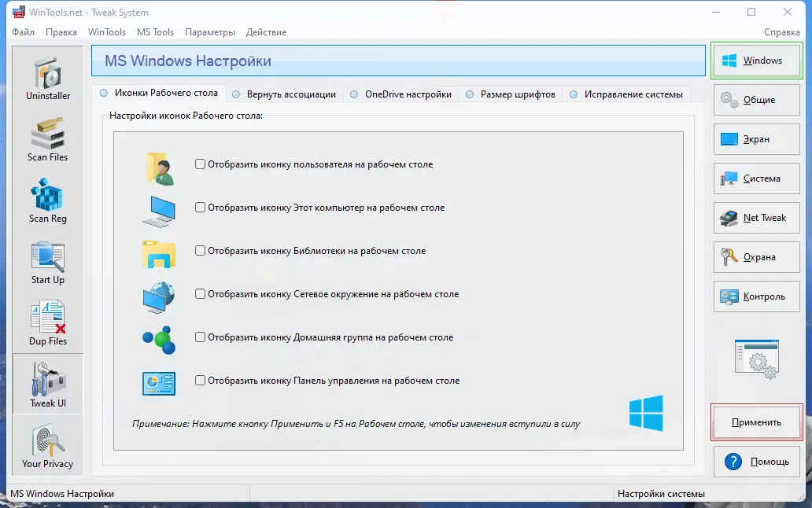The image size is (812, 508).
Task: Open the Net Tweak section
Action: (x=757, y=218)
